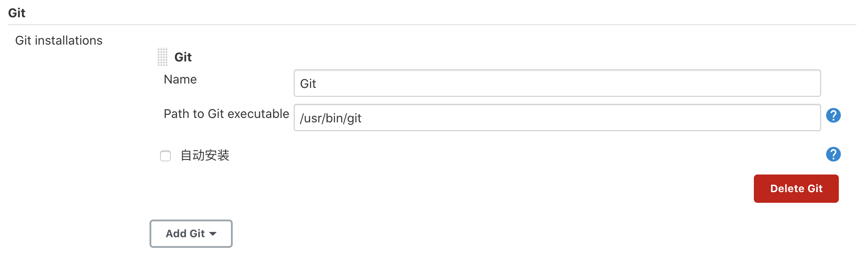This screenshot has width=868, height=258.
Task: Click the /usr/bin/git text in field
Action: tap(330, 118)
